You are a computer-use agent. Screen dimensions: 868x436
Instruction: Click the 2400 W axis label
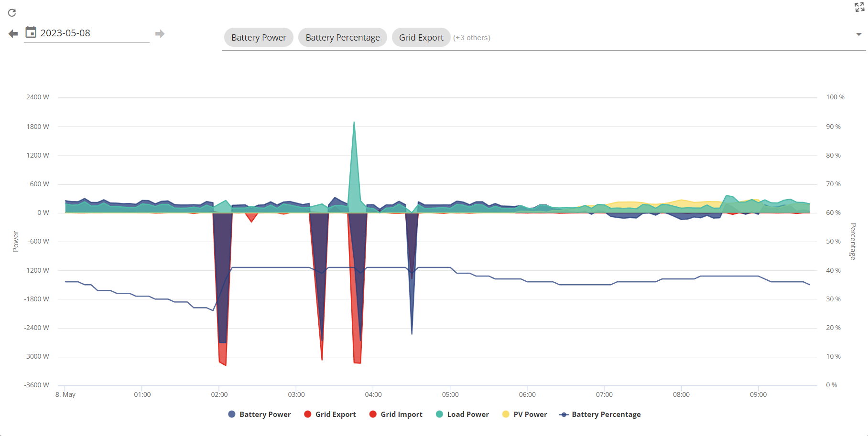[38, 97]
